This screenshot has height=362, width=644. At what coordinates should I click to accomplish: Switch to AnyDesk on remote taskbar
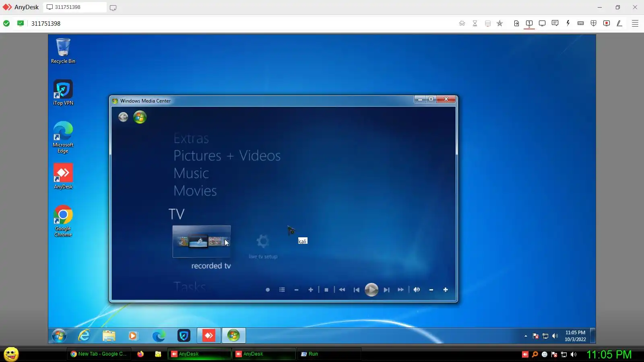click(x=209, y=335)
